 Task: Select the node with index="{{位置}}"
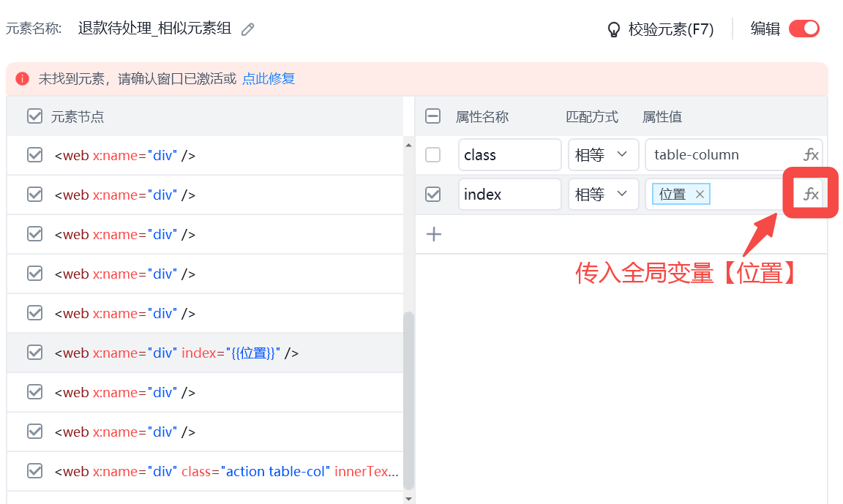click(176, 353)
